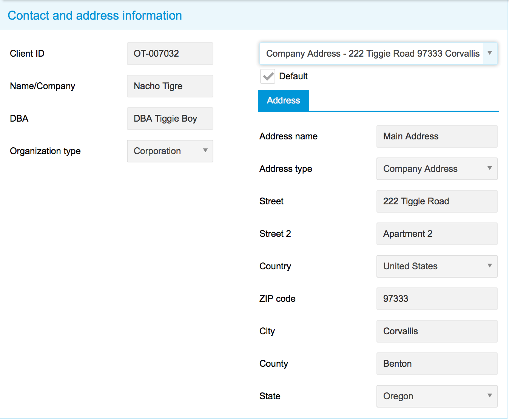Click the County field showing Benton

tap(437, 364)
